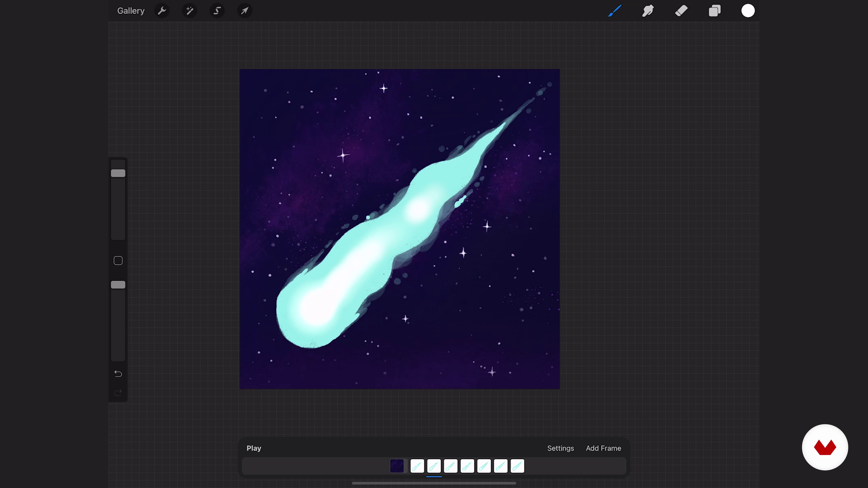
Task: Activate the Selection tool
Action: point(217,11)
